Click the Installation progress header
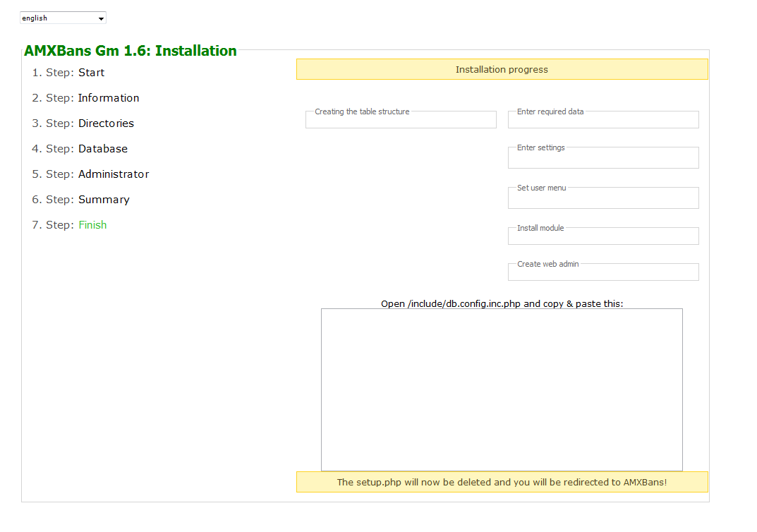The height and width of the screenshot is (532, 757). pyautogui.click(x=502, y=70)
